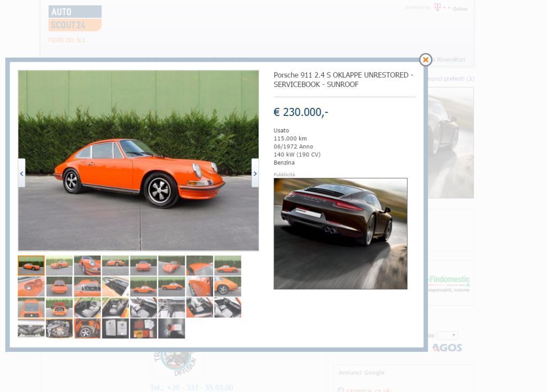
Task: Show the next photo with right arrow
Action: 255,173
